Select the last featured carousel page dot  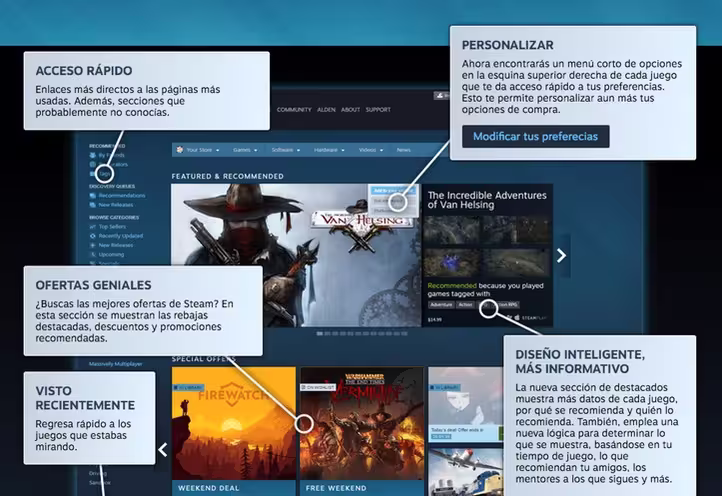[404, 333]
